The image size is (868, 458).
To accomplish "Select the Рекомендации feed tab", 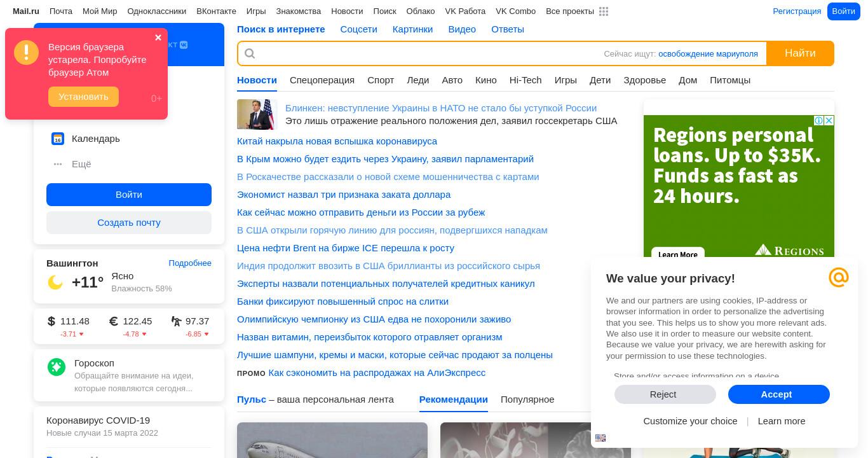I will (454, 399).
